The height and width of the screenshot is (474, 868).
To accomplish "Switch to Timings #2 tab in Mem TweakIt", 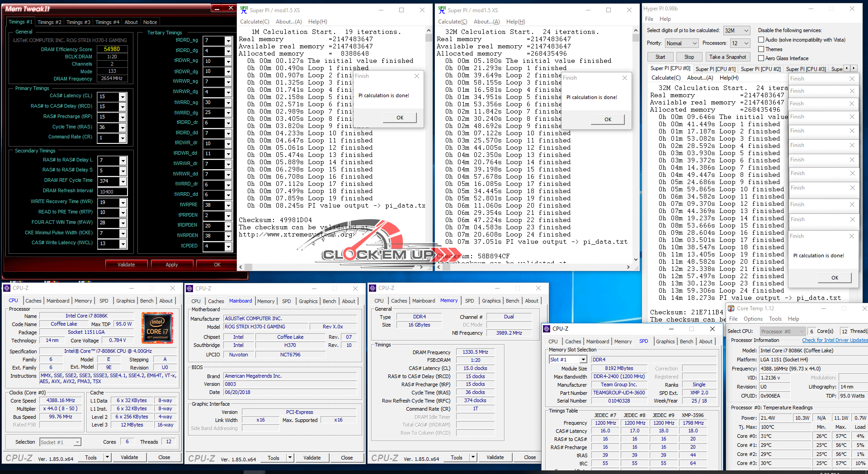I will click(x=49, y=22).
